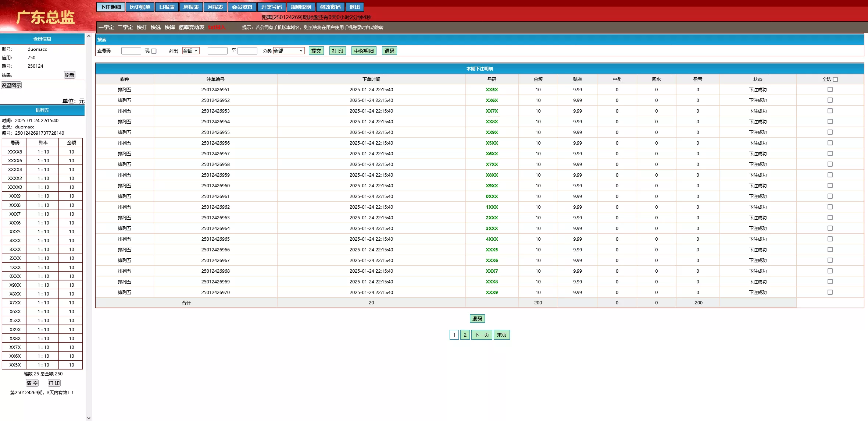
Task: Check the 全选 select-all checkbox
Action: tap(835, 79)
